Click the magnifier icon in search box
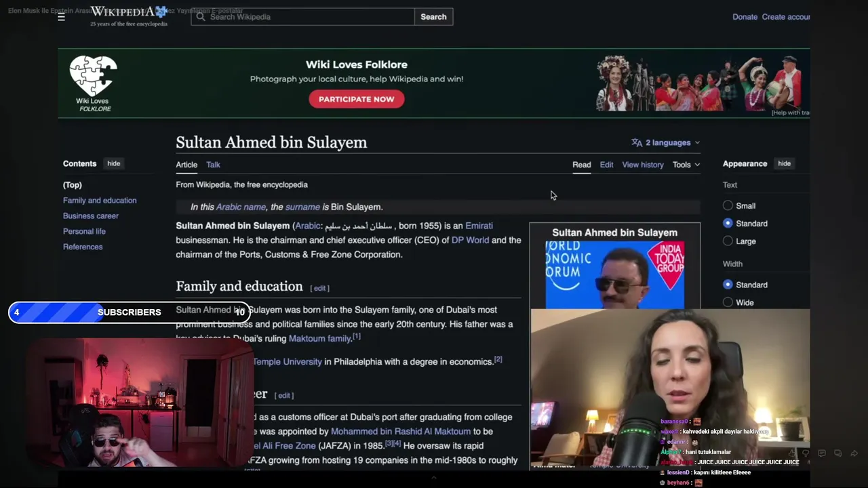Viewport: 868px width, 488px height. 201,17
